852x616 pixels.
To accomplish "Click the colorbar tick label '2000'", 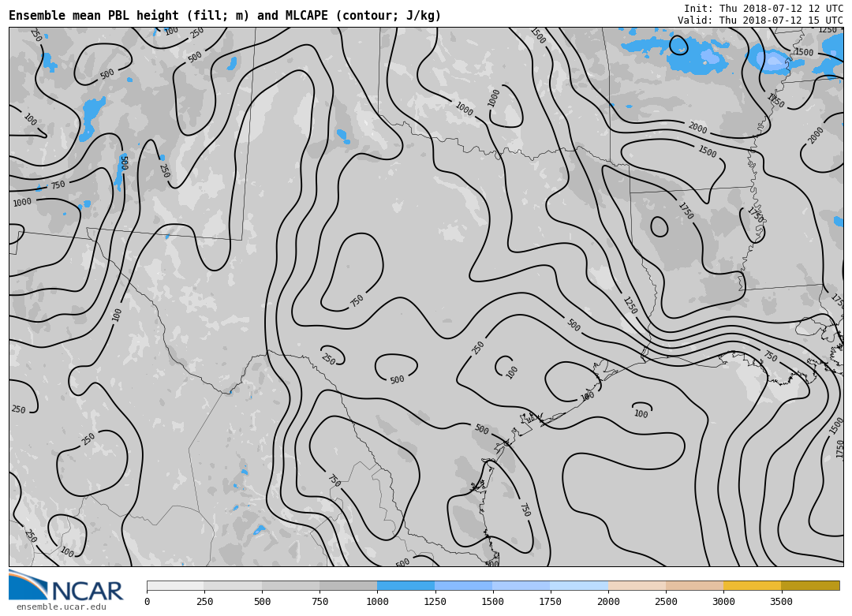I will (608, 601).
